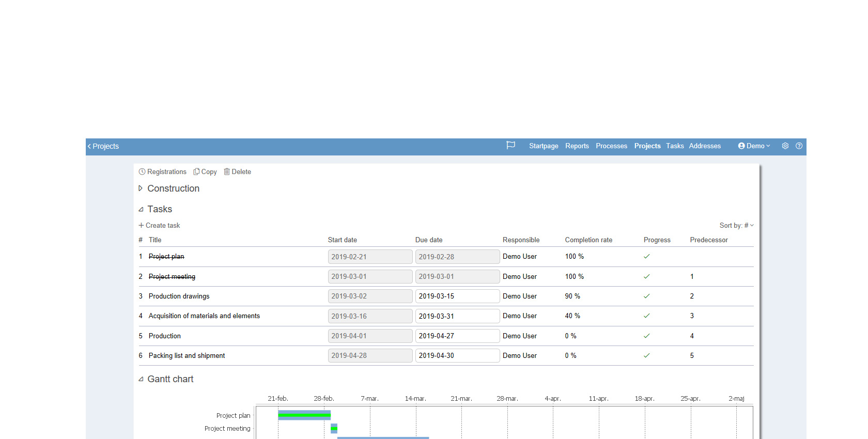This screenshot has height=439, width=868.
Task: Click the 40 % completion value
Action: point(572,316)
